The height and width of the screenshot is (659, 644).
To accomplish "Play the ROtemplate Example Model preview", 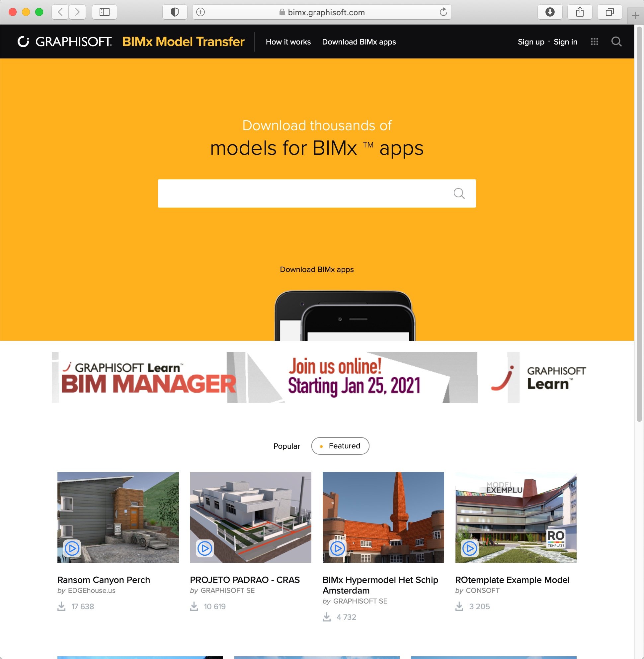I will click(469, 548).
